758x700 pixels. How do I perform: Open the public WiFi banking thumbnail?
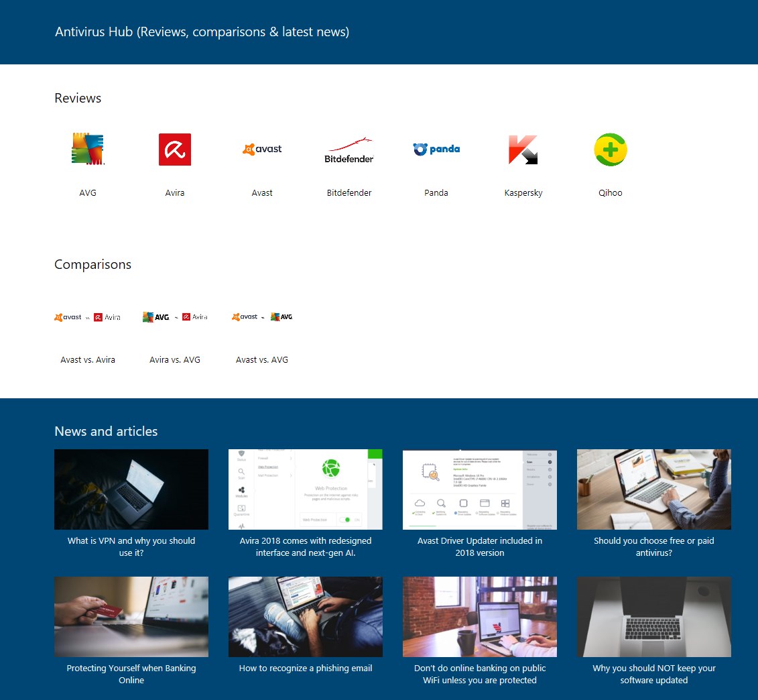[480, 616]
